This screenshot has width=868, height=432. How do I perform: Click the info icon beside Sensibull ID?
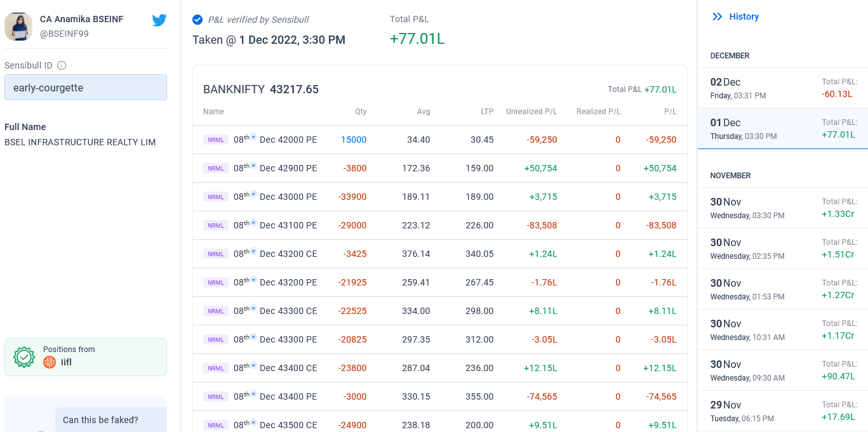62,65
